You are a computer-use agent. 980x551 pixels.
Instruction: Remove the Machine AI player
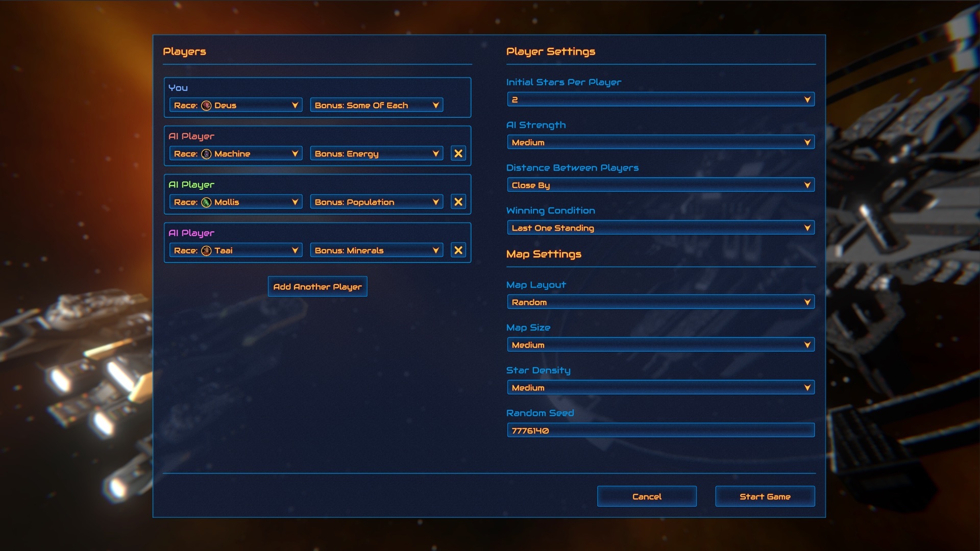tap(458, 154)
